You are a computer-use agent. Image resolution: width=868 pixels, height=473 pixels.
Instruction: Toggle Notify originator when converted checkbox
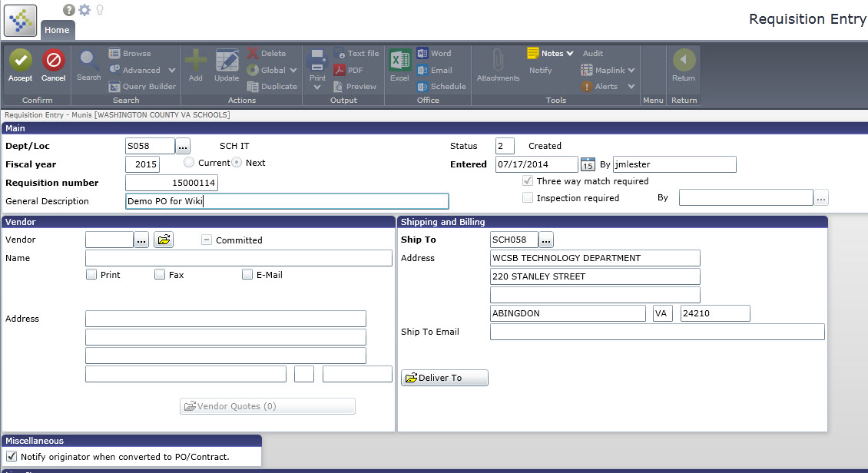point(12,456)
